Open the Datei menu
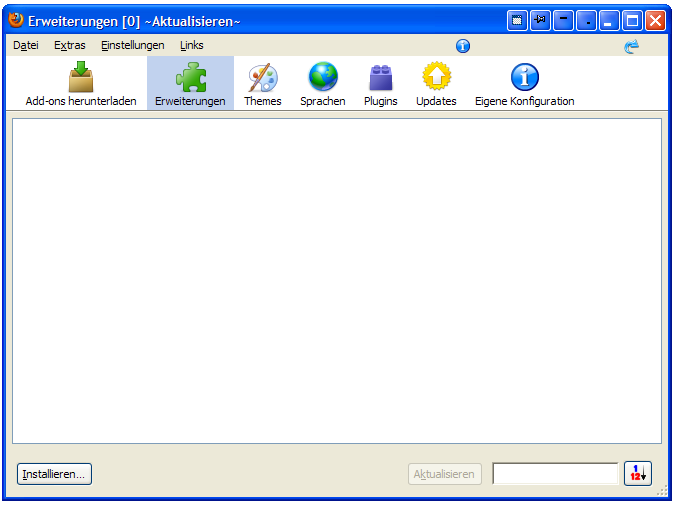 point(26,45)
